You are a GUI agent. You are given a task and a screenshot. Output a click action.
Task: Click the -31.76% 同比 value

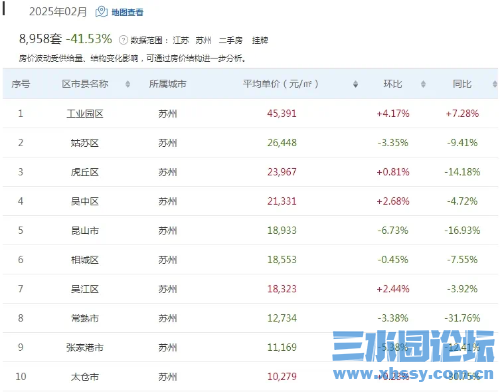[462, 318]
